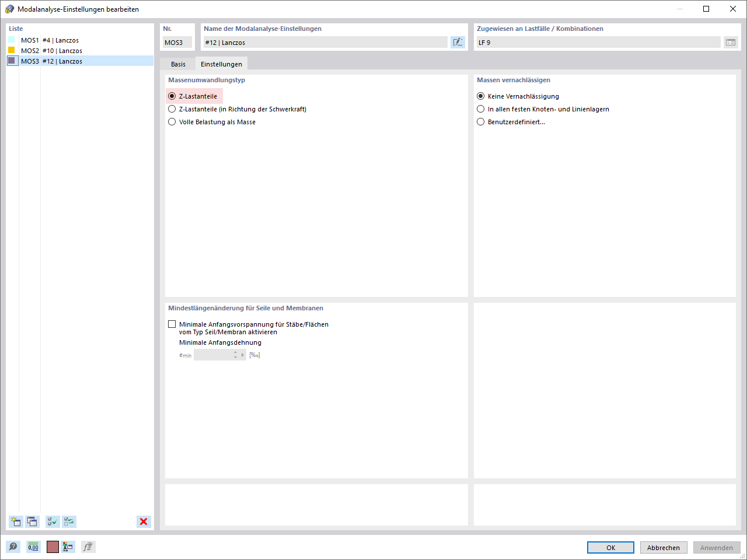Viewport: 747px width, 560px height.
Task: Open the display properties color/text icon
Action: 68,547
